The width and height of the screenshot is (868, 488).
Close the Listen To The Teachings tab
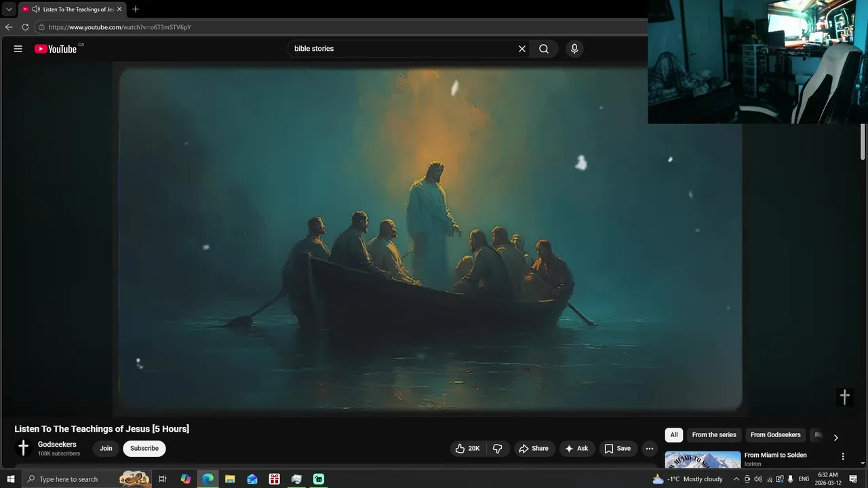(119, 9)
